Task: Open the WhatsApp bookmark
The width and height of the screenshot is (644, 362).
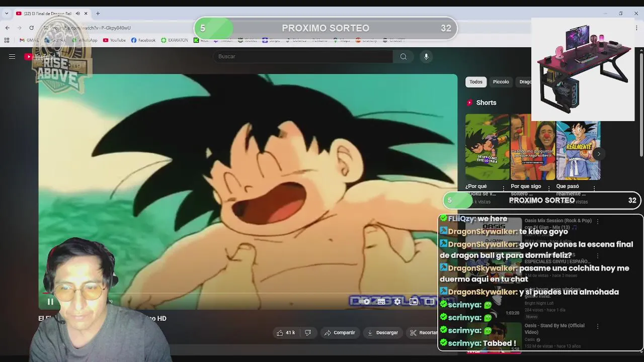Action: click(84, 40)
